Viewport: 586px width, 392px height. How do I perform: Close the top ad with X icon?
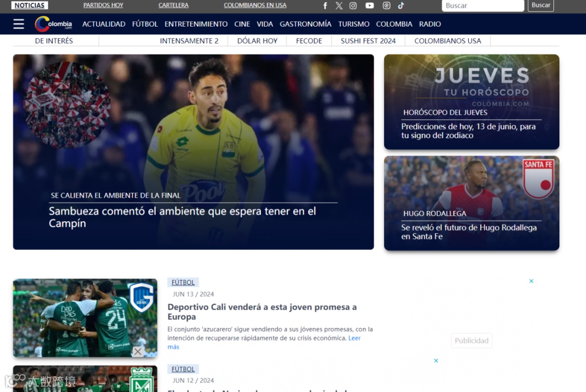(x=531, y=281)
